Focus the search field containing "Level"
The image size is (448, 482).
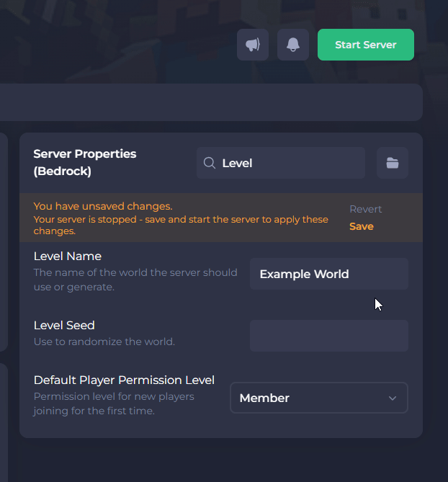point(288,163)
